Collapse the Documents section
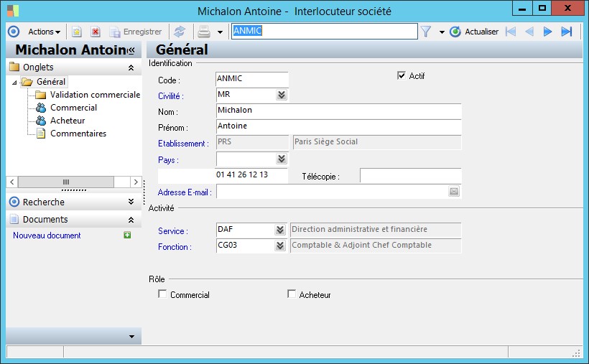Image resolution: width=589 pixels, height=364 pixels. coord(131,220)
